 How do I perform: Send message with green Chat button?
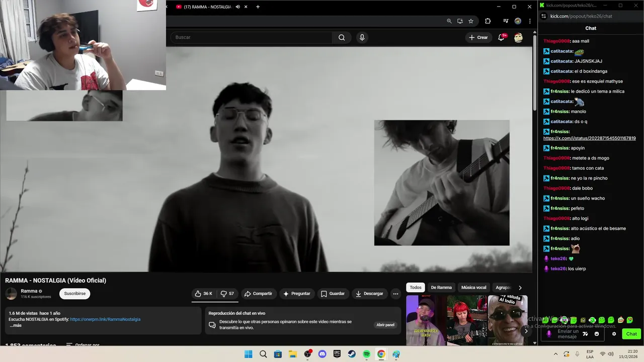(x=631, y=334)
